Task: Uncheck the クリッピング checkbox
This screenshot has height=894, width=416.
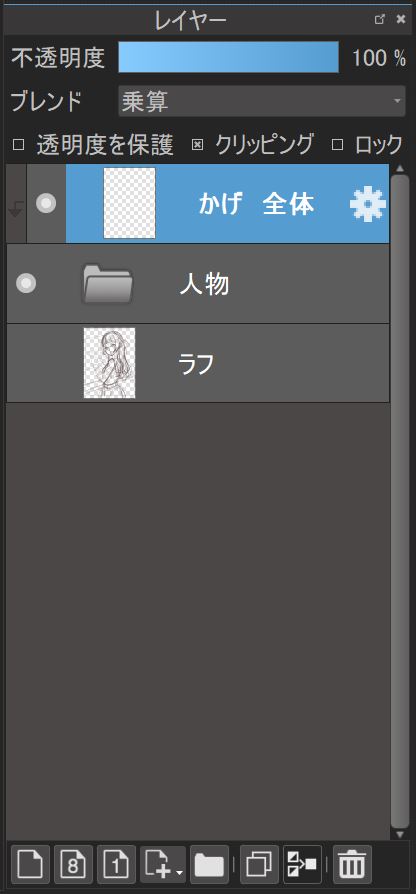Action: tap(197, 145)
